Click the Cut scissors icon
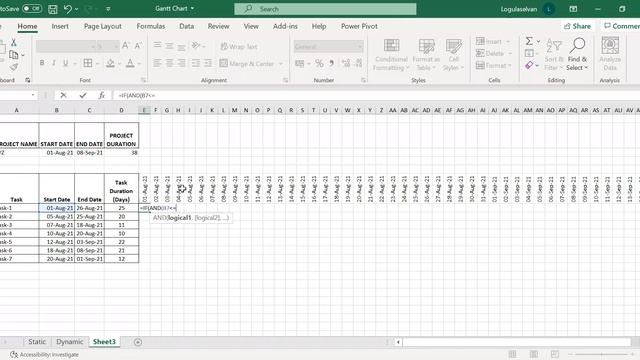 13,43
